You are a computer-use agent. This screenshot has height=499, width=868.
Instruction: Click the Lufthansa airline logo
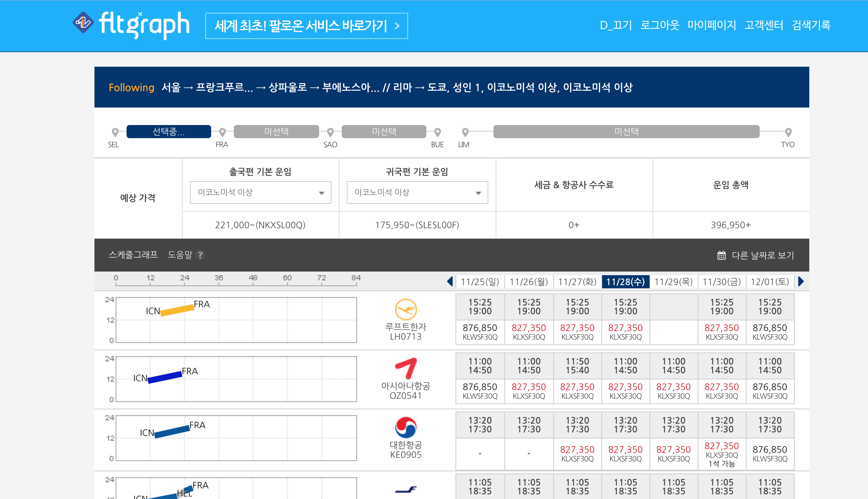pos(406,309)
